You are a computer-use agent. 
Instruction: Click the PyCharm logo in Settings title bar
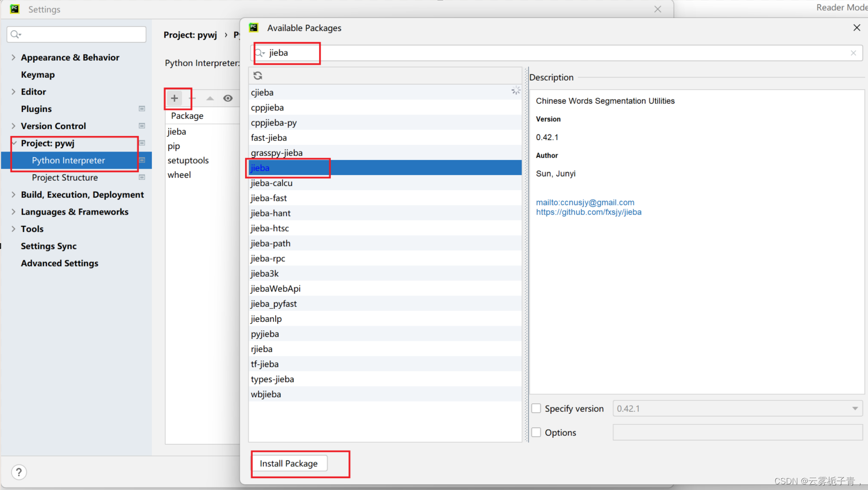[x=15, y=9]
